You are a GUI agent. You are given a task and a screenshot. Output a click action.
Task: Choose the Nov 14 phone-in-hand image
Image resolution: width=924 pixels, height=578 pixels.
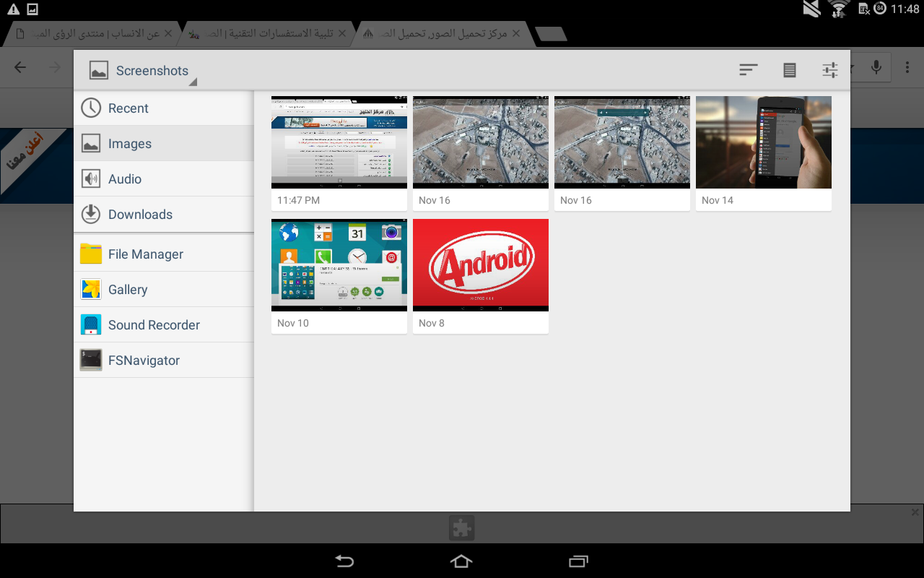point(764,142)
